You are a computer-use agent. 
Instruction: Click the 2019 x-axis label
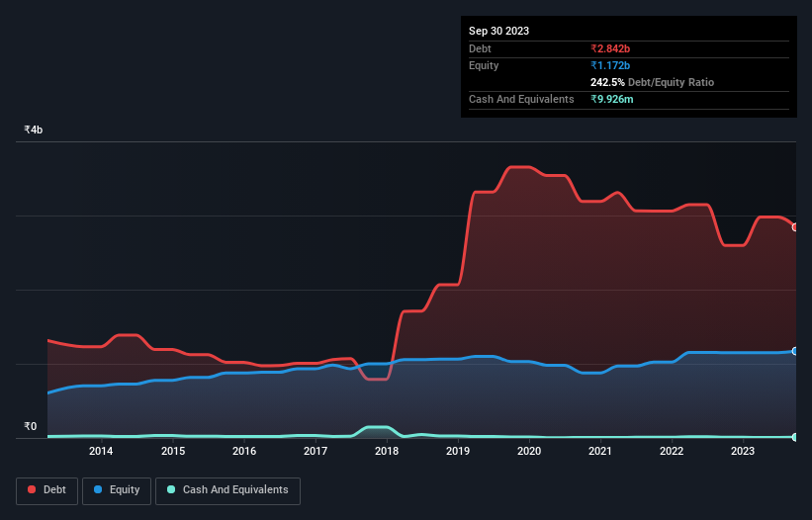(x=458, y=451)
